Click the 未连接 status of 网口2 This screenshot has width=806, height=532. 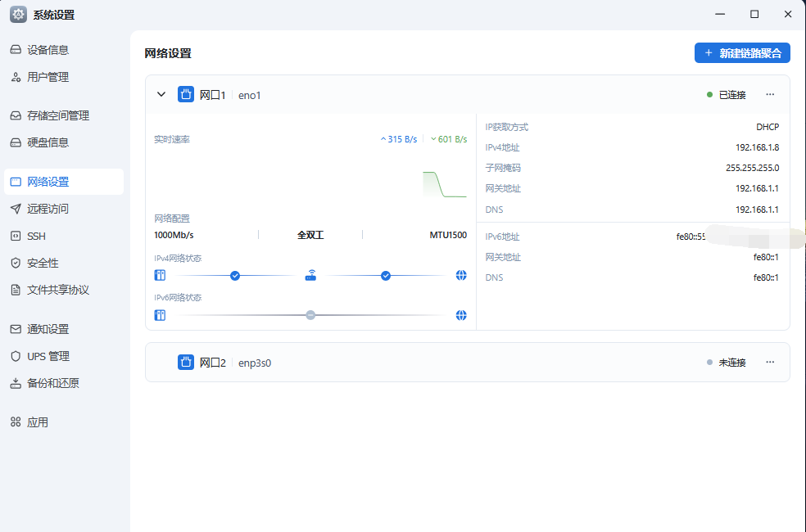(x=727, y=362)
